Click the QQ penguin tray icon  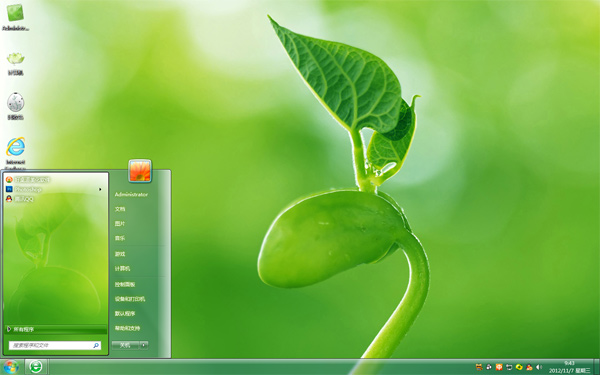click(x=529, y=367)
